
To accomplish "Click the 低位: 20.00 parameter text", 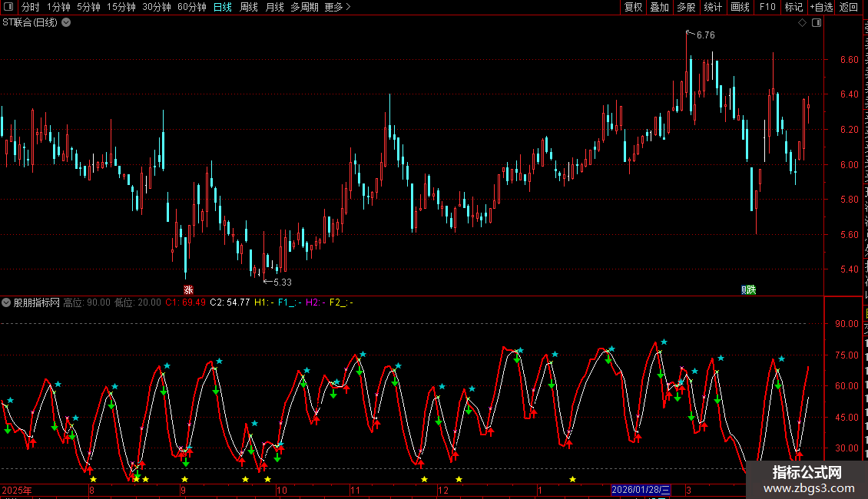I will click(x=137, y=302).
